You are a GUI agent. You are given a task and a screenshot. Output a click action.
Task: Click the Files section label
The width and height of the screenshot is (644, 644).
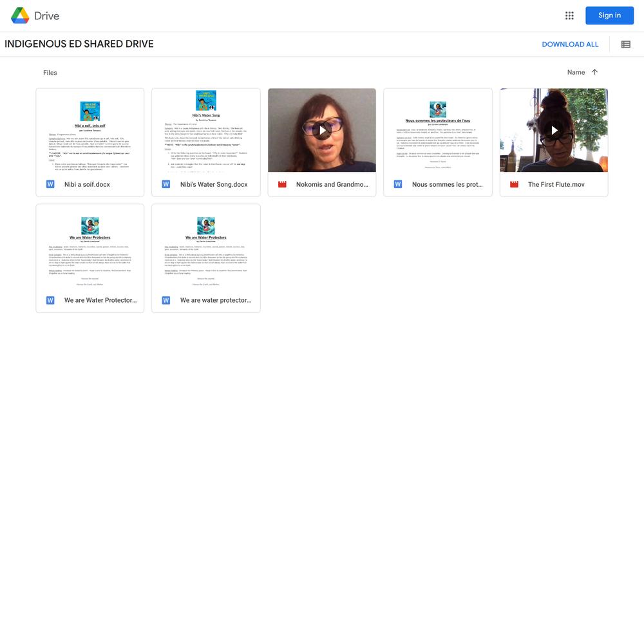click(x=50, y=73)
